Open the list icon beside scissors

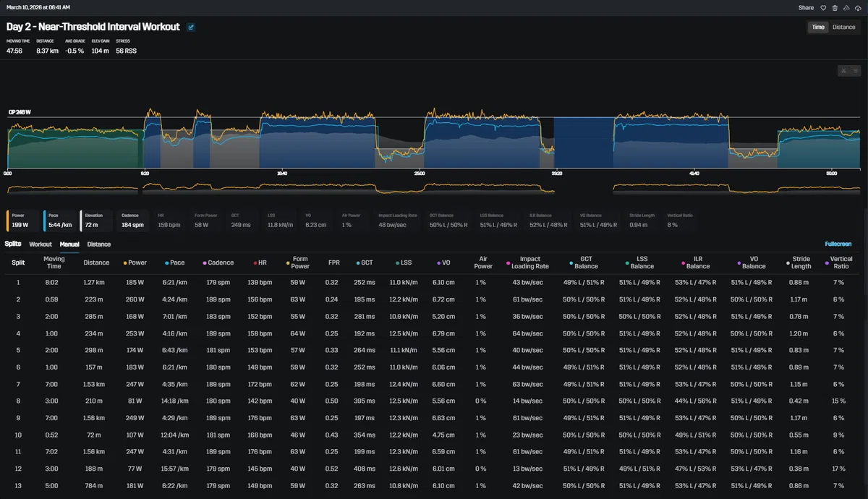click(x=854, y=71)
